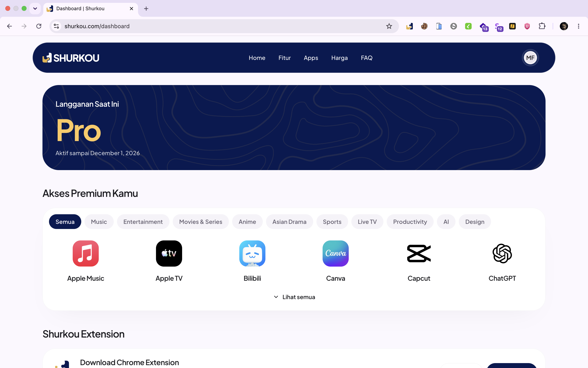
Task: Click the Chrome split-view extension icon
Action: [x=439, y=26]
